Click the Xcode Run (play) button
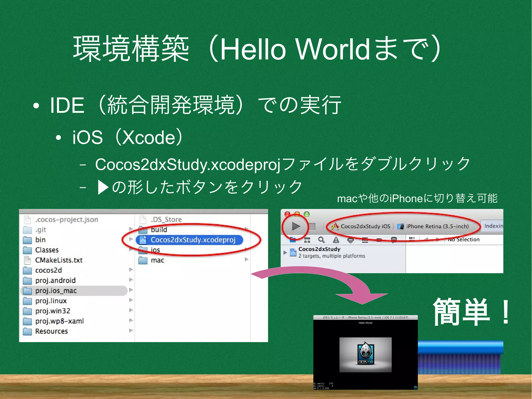The width and height of the screenshot is (532, 399). click(x=296, y=226)
